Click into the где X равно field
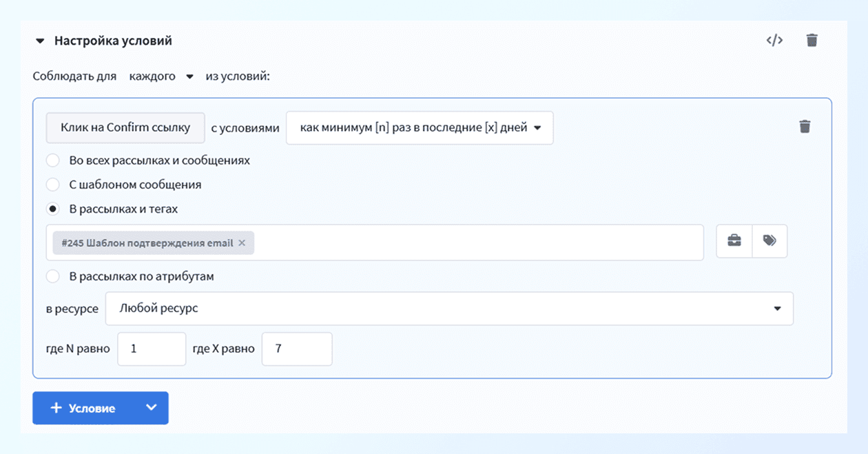The height and width of the screenshot is (454, 868). [297, 349]
